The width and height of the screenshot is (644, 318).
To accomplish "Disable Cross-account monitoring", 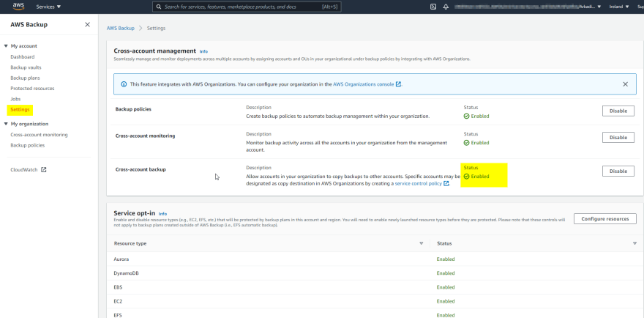I will coord(618,138).
